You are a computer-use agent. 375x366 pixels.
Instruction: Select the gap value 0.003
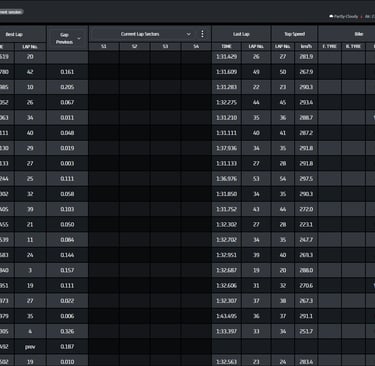coord(67,163)
